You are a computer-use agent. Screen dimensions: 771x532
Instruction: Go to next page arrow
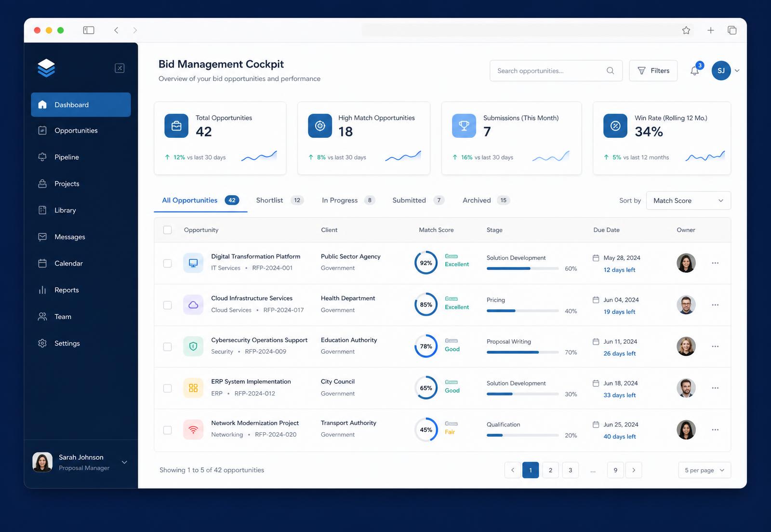click(x=633, y=470)
